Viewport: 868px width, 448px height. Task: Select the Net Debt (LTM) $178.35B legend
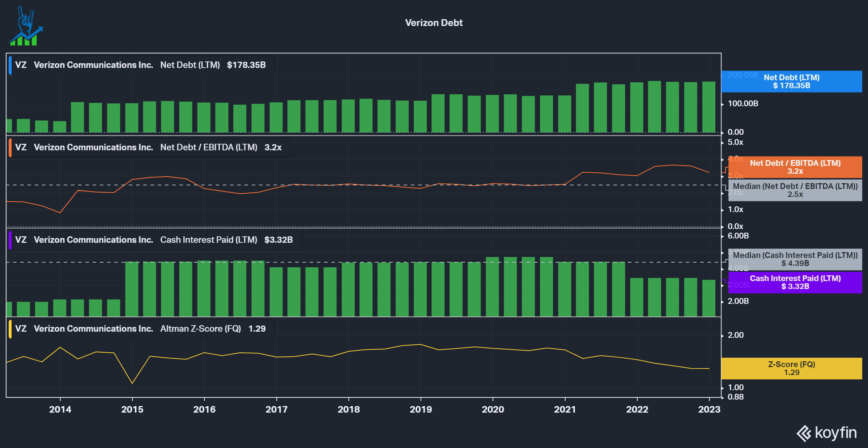click(x=141, y=65)
